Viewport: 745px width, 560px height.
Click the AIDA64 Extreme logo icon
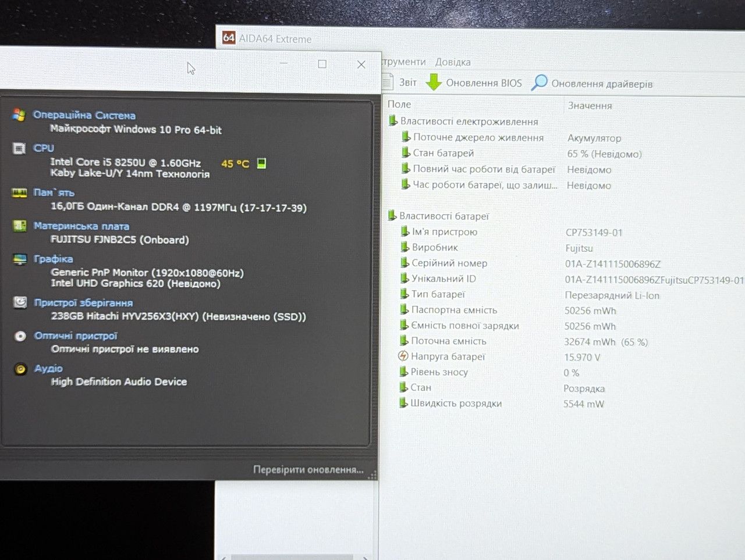point(229,38)
